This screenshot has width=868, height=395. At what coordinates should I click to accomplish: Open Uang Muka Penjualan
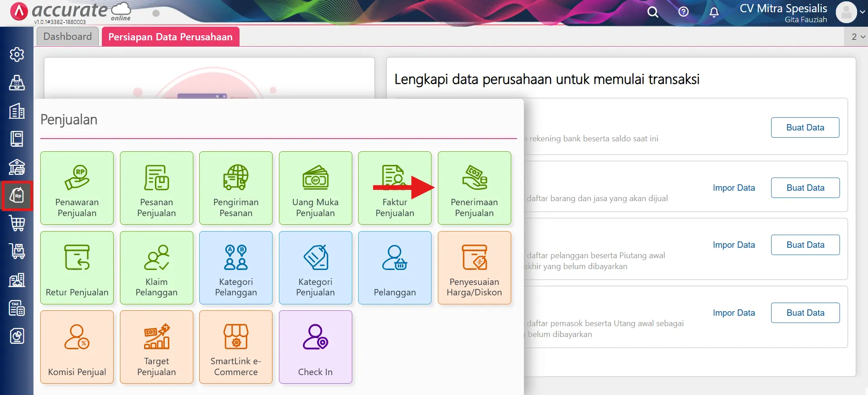[315, 188]
